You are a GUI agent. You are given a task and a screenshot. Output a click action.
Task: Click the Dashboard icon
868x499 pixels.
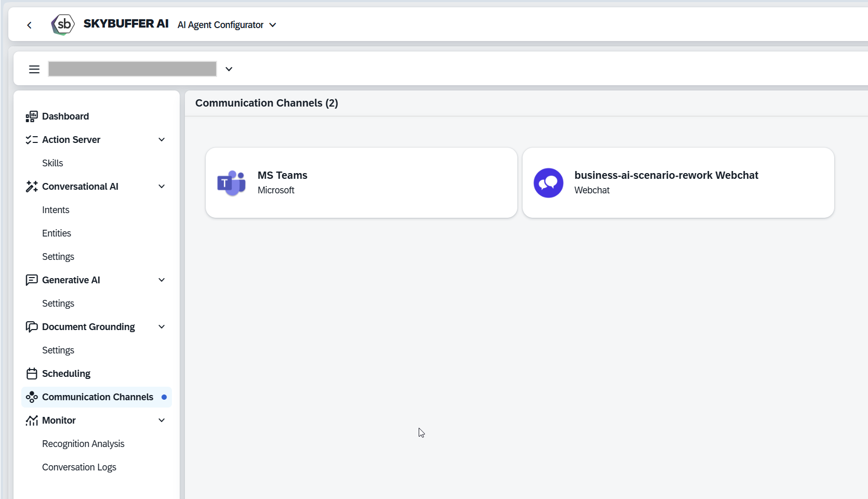pos(32,116)
